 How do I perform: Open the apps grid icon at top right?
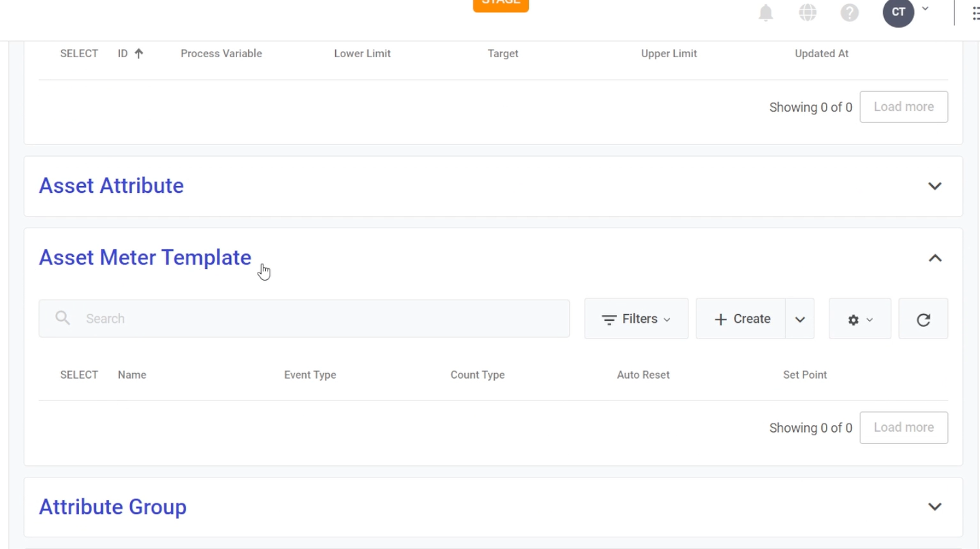click(x=975, y=13)
